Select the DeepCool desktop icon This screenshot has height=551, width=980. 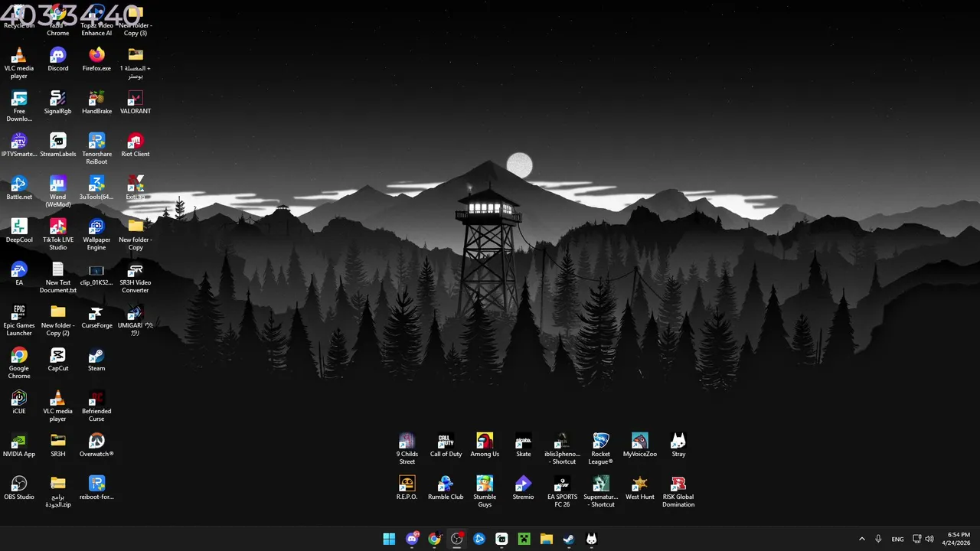coord(19,231)
